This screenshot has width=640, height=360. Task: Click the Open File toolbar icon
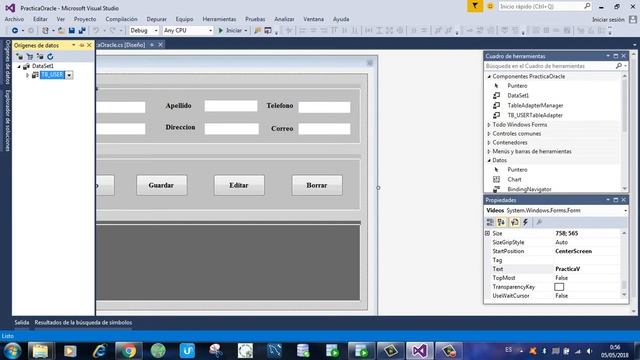click(61, 31)
